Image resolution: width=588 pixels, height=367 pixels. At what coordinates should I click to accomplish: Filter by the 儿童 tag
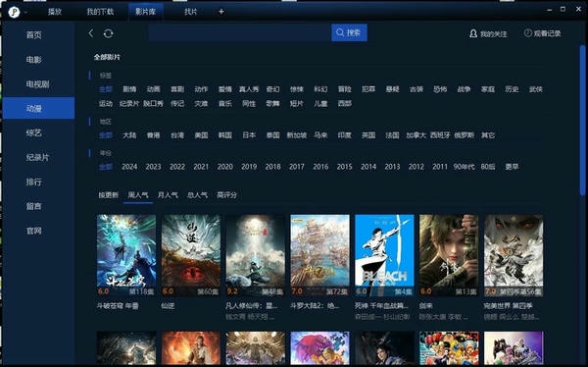pos(320,103)
